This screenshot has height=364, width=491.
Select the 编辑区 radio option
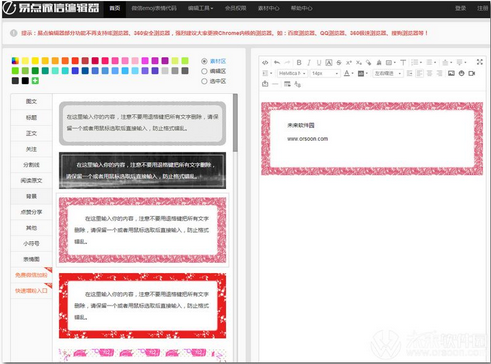(204, 71)
